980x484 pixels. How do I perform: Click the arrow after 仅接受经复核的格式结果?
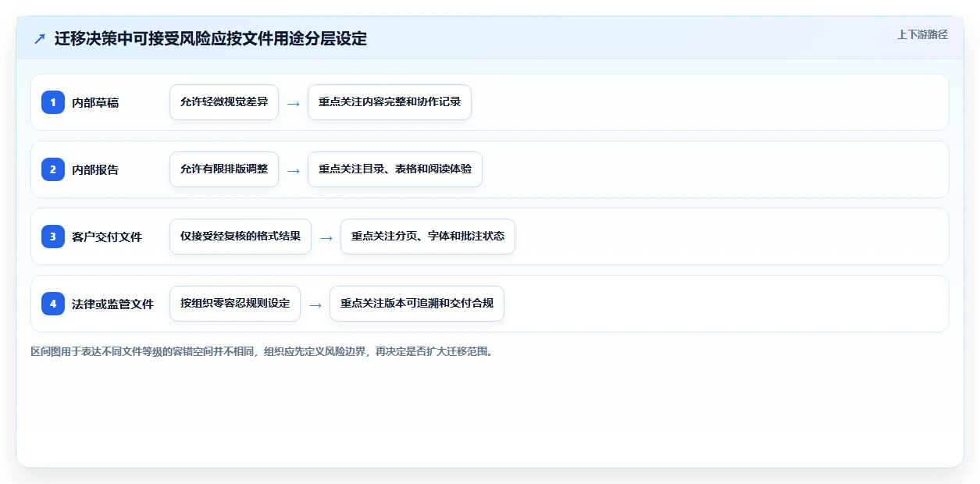326,237
